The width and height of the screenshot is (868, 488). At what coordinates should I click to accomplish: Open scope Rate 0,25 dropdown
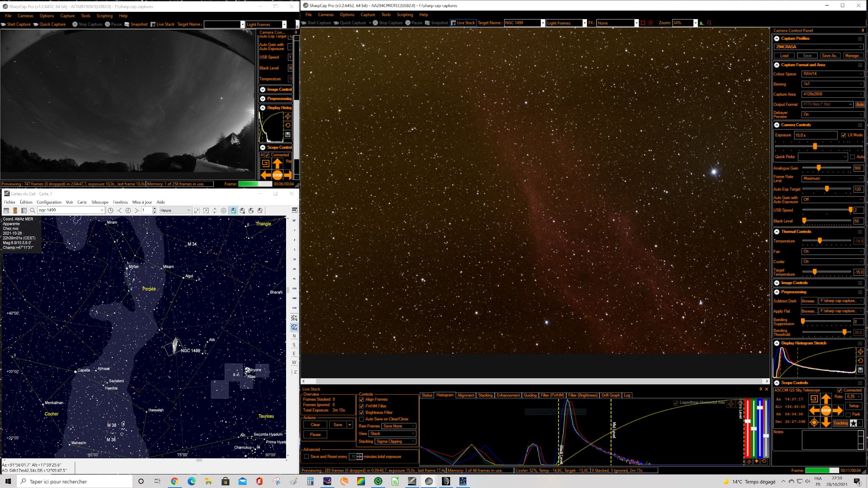(853, 396)
